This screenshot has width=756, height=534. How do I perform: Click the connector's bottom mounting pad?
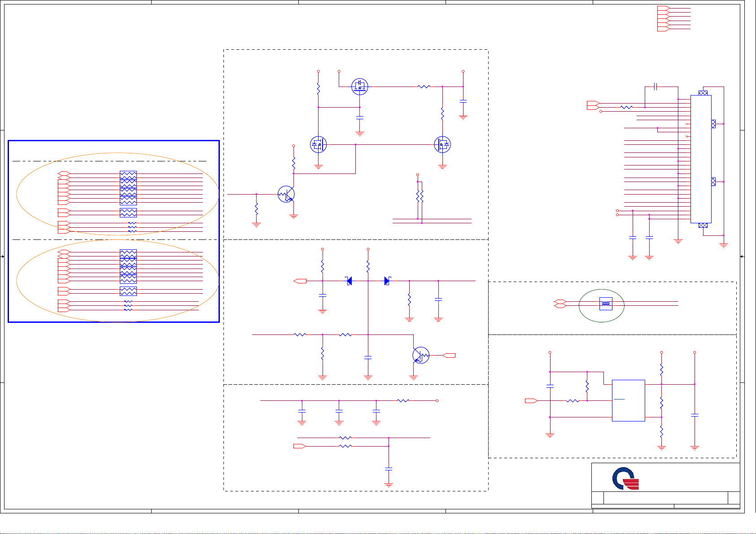(703, 225)
